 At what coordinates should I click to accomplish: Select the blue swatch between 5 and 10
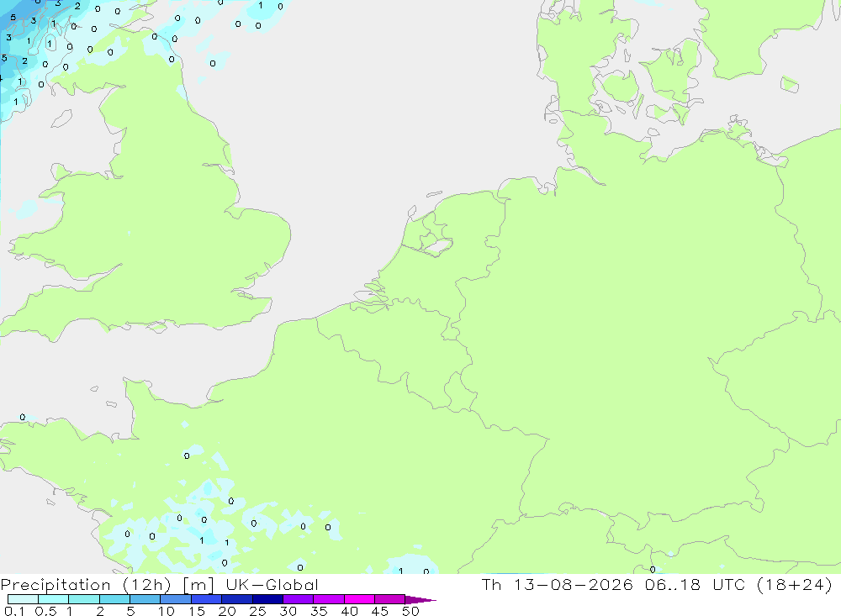click(x=145, y=599)
